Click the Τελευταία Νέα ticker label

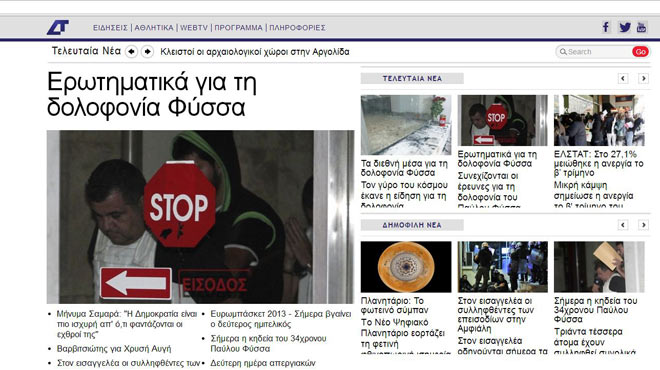point(86,51)
